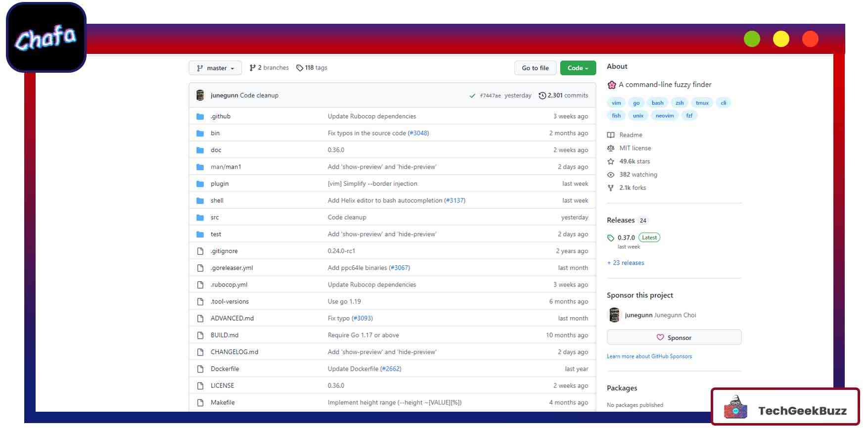Click junegunn's avatar in commit header

point(200,96)
